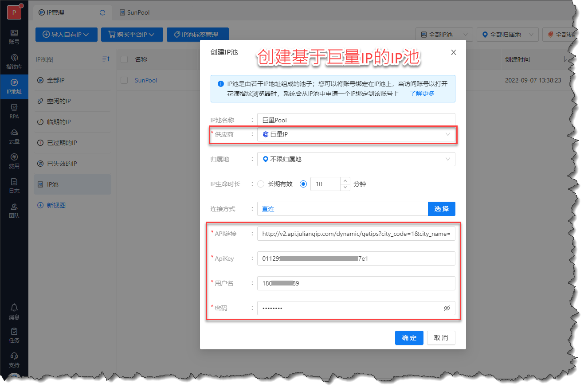Click the 确定 confirm button
This screenshot has width=588, height=391.
point(409,338)
